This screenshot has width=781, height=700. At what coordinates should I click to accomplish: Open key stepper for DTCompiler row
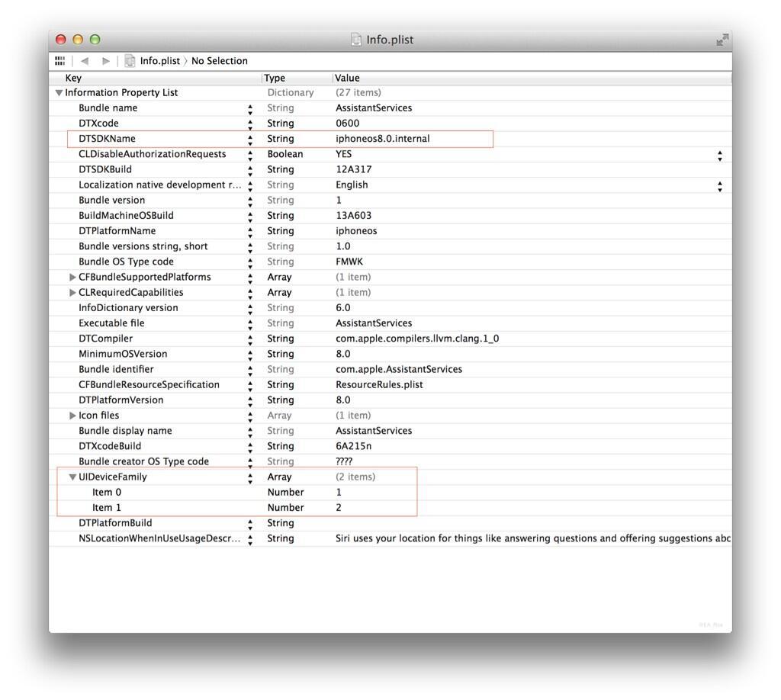point(250,340)
